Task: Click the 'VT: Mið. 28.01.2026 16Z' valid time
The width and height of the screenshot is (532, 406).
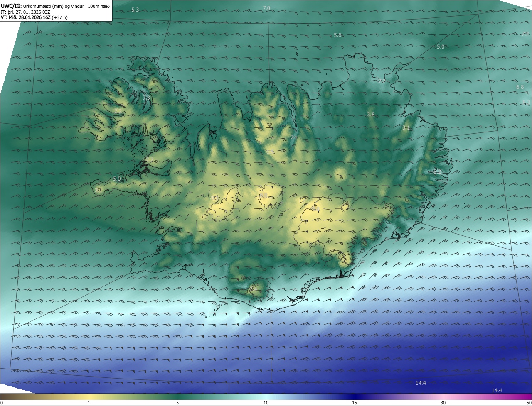Action: (x=26, y=17)
